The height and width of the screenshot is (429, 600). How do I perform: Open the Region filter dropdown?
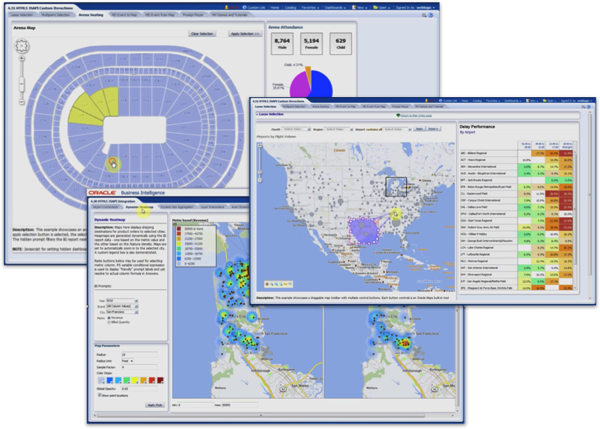pyautogui.click(x=351, y=129)
